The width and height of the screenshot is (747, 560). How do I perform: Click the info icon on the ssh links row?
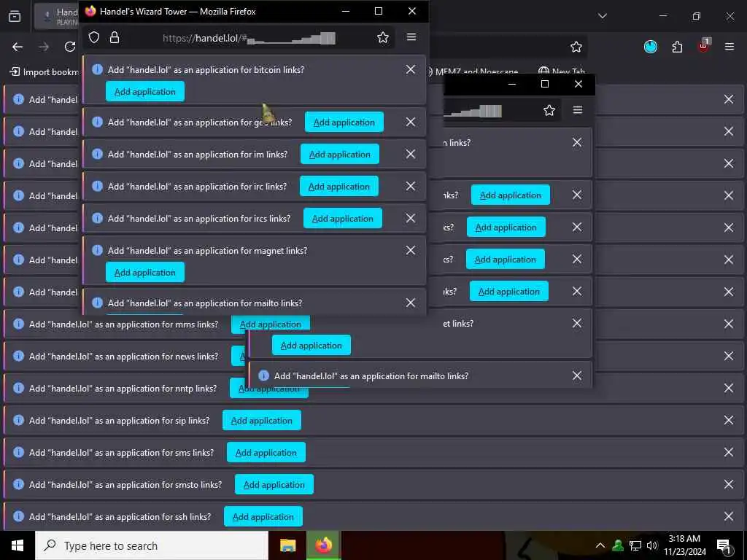pos(18,516)
